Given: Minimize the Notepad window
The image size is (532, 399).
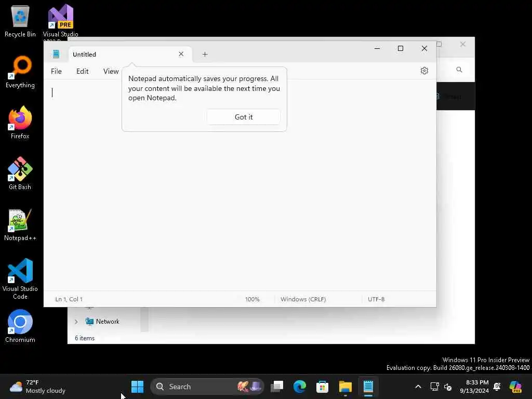Looking at the screenshot, I should tap(377, 48).
